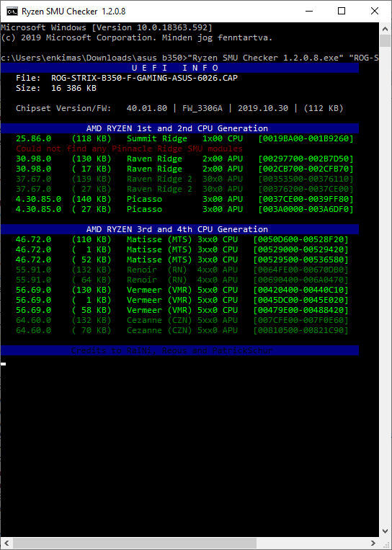Click the vertical scrollbar down arrow

point(385,532)
